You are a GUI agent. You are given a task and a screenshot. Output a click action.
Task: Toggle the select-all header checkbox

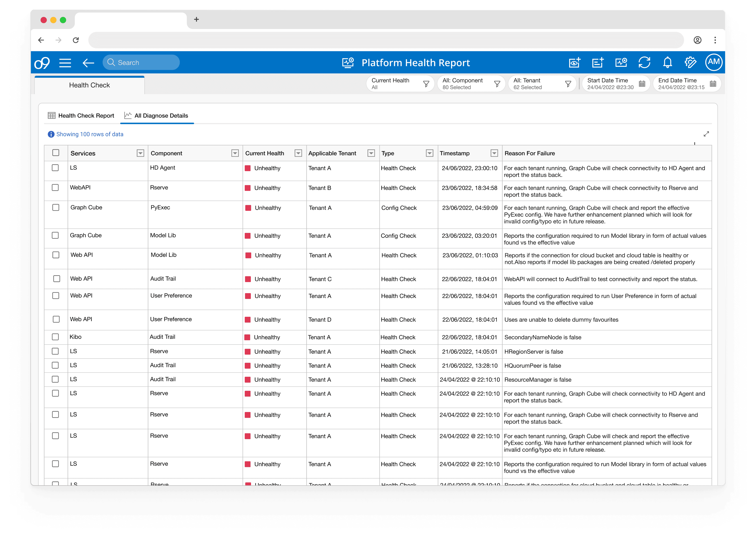point(56,153)
